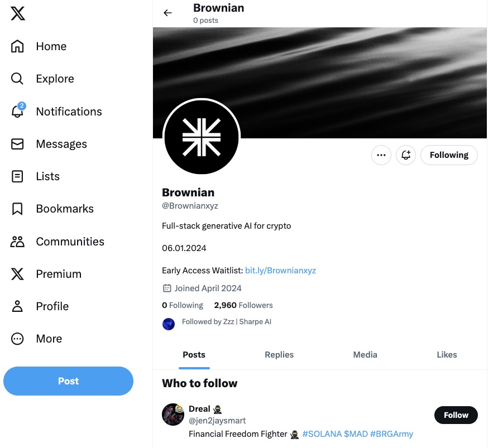Open the bit.ly/Brownianxyz waitlist link
Image resolution: width=498 pixels, height=448 pixels.
pyautogui.click(x=280, y=270)
